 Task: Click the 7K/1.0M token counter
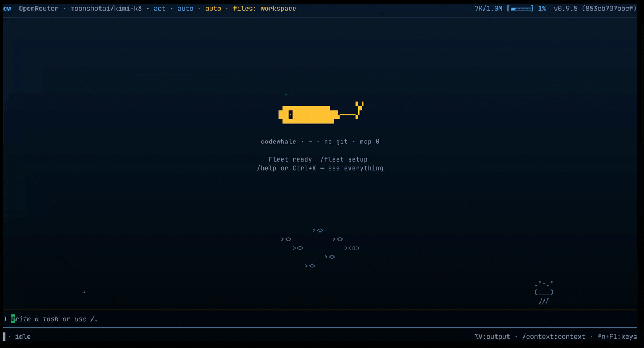489,9
